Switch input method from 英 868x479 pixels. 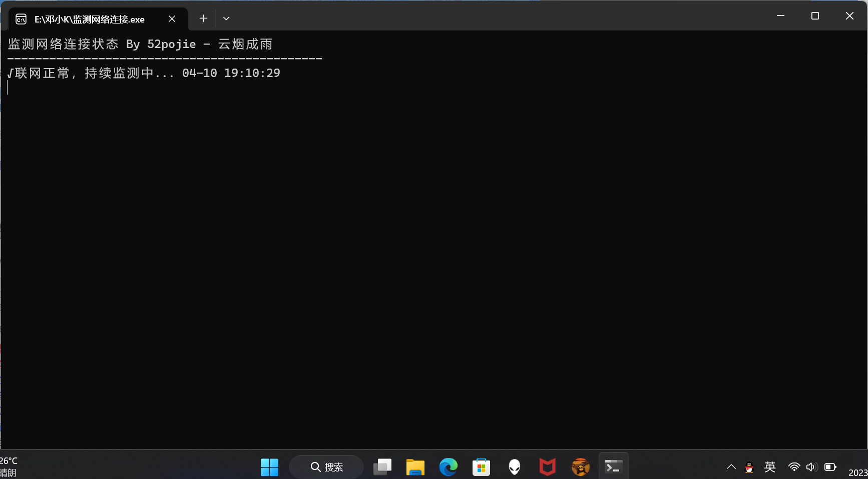tap(770, 467)
